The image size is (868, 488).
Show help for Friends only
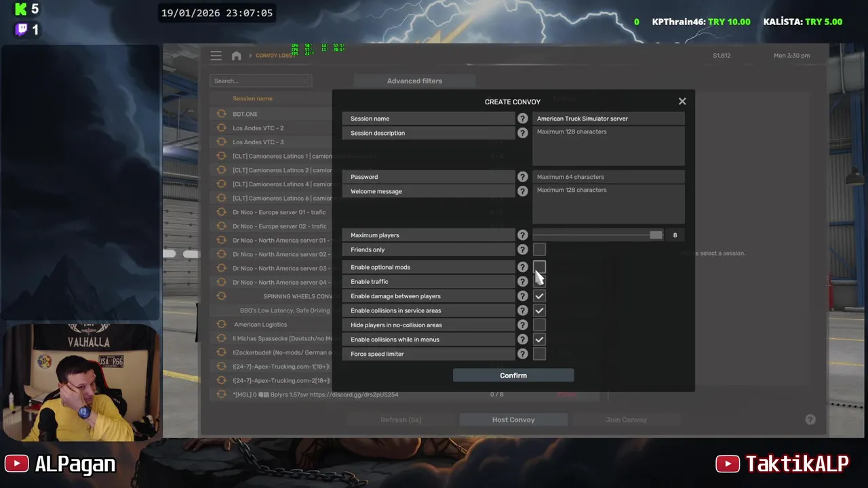[x=522, y=249]
